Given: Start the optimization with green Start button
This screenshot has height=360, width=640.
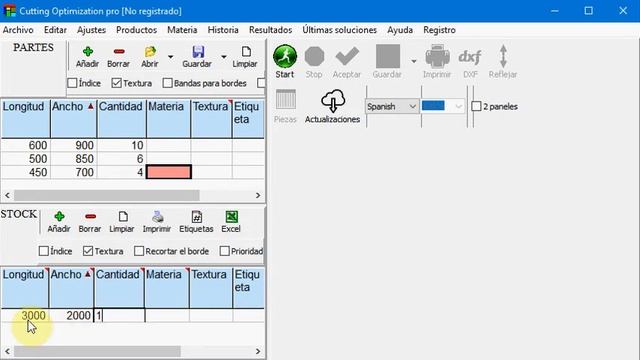Looking at the screenshot, I should (x=284, y=61).
